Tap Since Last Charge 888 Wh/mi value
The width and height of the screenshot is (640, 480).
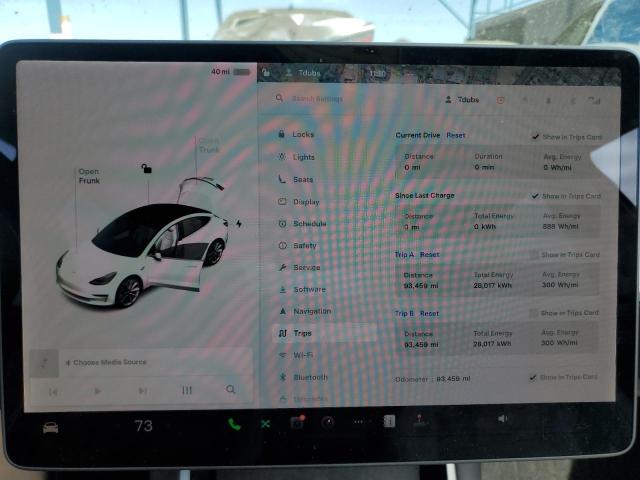point(560,226)
